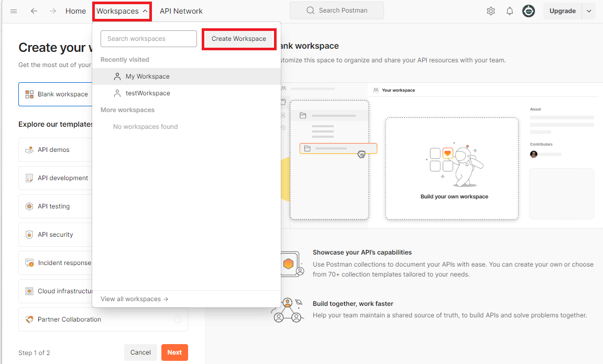Click the API security lock icon

tap(29, 235)
